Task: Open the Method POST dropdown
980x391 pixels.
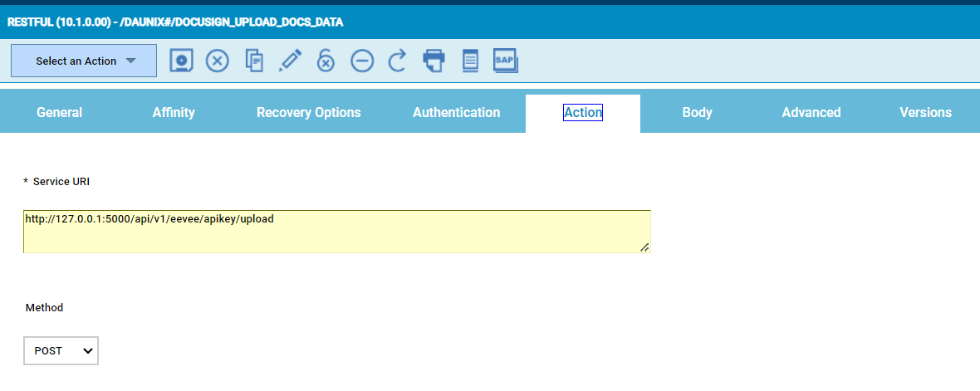Action: pyautogui.click(x=61, y=351)
